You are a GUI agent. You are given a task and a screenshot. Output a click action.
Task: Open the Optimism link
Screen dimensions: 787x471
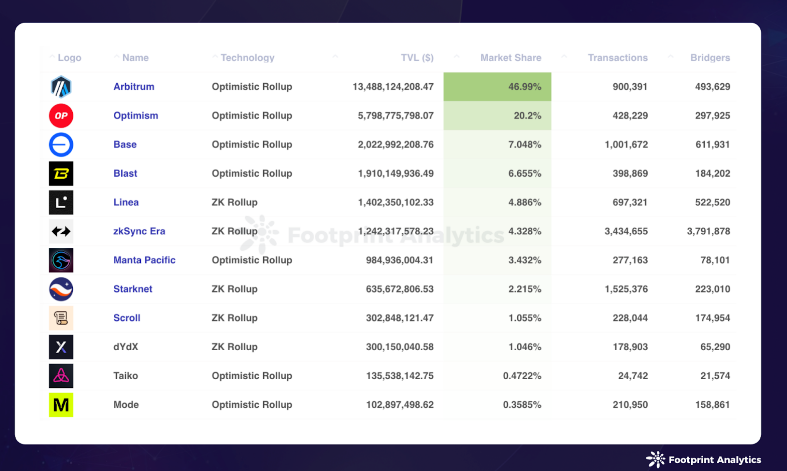click(136, 116)
